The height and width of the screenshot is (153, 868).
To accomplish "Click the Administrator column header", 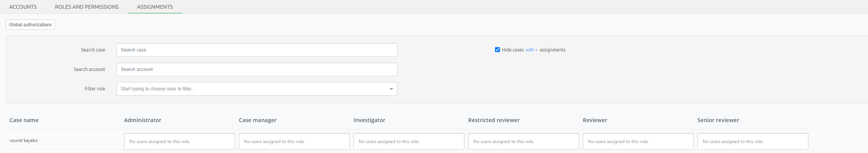I will 143,120.
